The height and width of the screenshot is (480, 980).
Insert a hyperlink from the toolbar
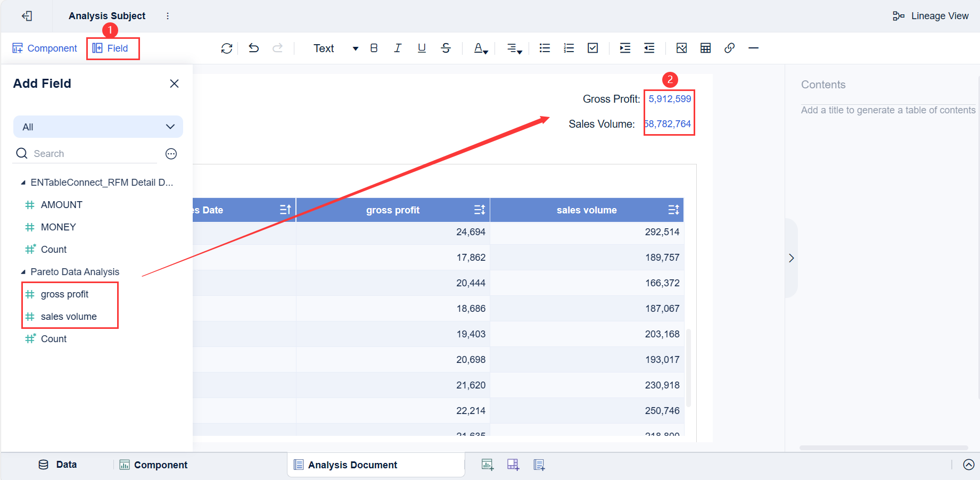[729, 48]
